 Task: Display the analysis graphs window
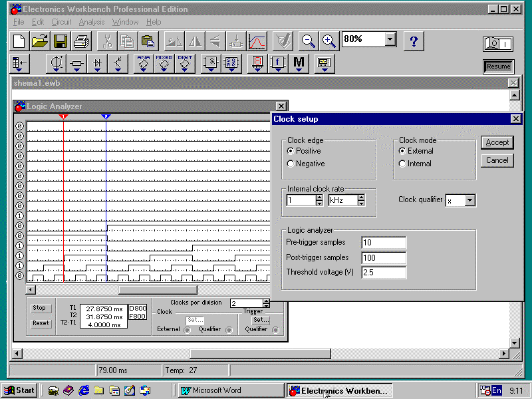[257, 41]
